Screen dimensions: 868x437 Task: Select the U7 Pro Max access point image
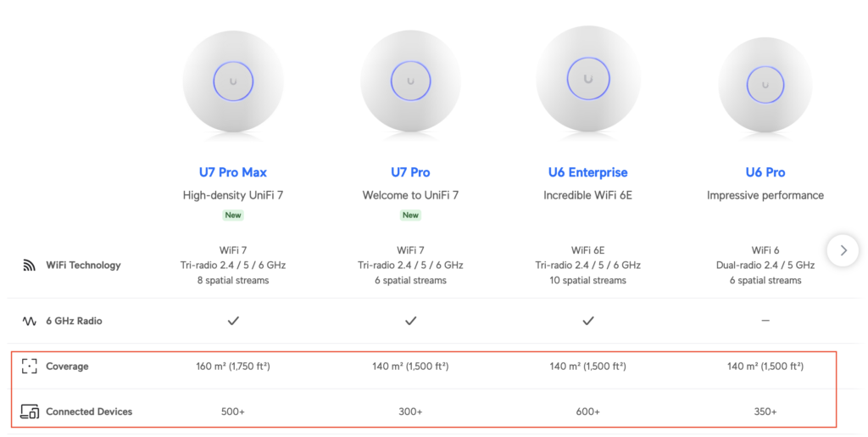click(233, 81)
